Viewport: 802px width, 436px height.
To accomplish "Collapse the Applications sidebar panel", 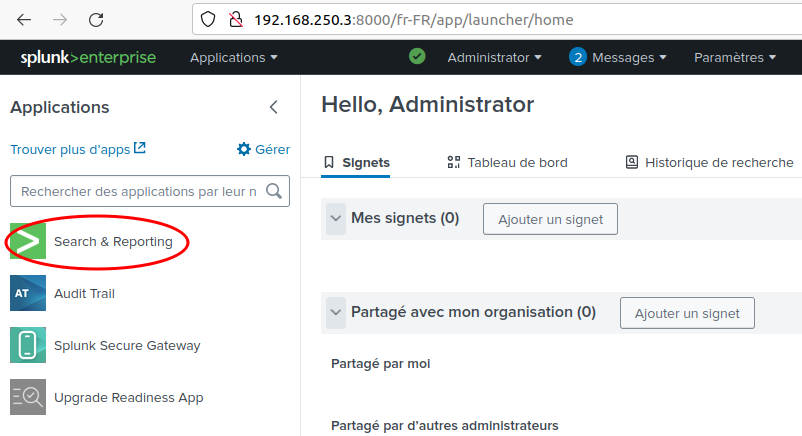I will [x=274, y=107].
